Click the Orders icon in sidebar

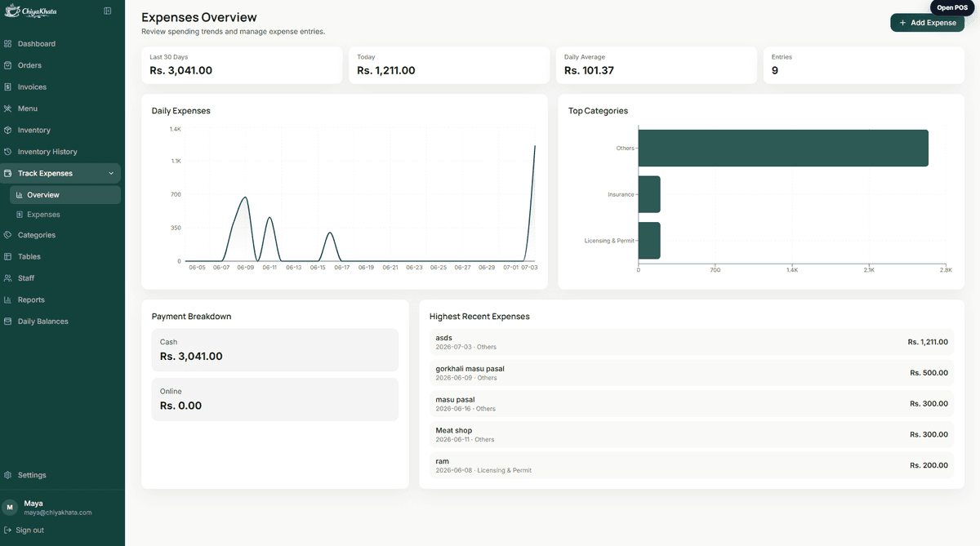pyautogui.click(x=8, y=65)
